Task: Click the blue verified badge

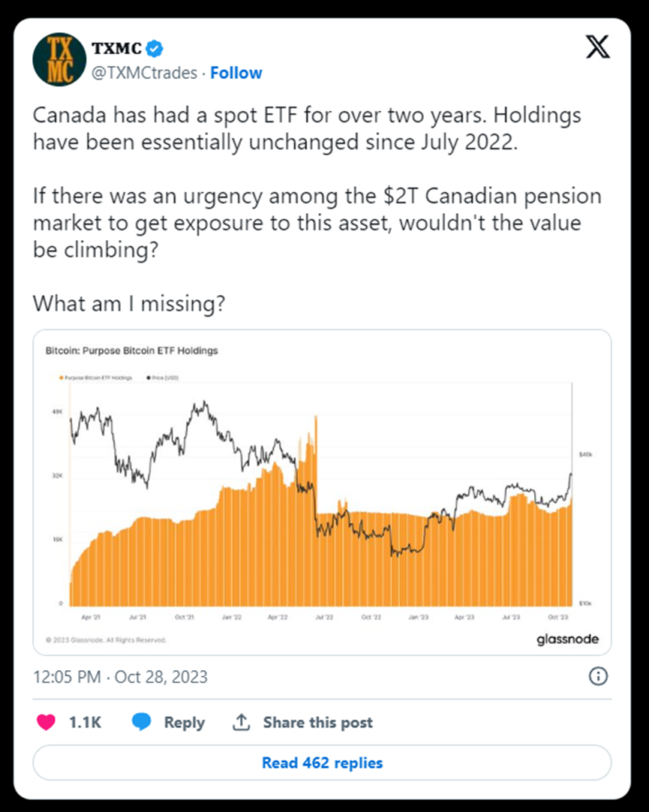Action: point(155,50)
